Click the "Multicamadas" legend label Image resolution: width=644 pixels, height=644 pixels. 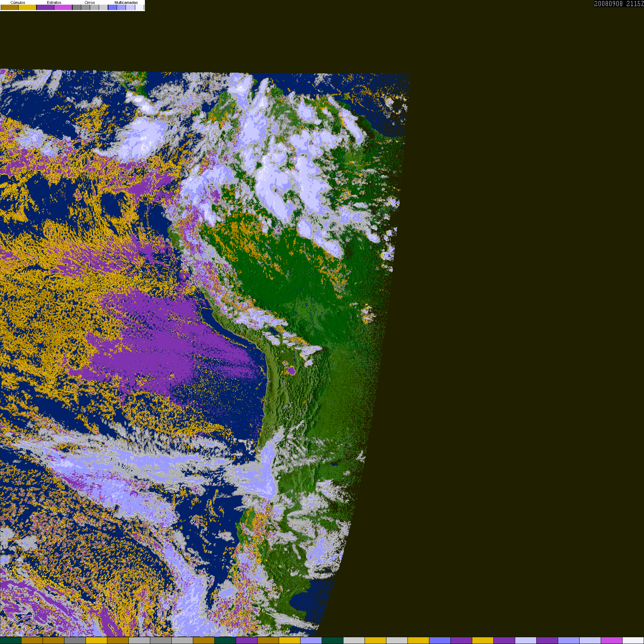(x=126, y=3)
